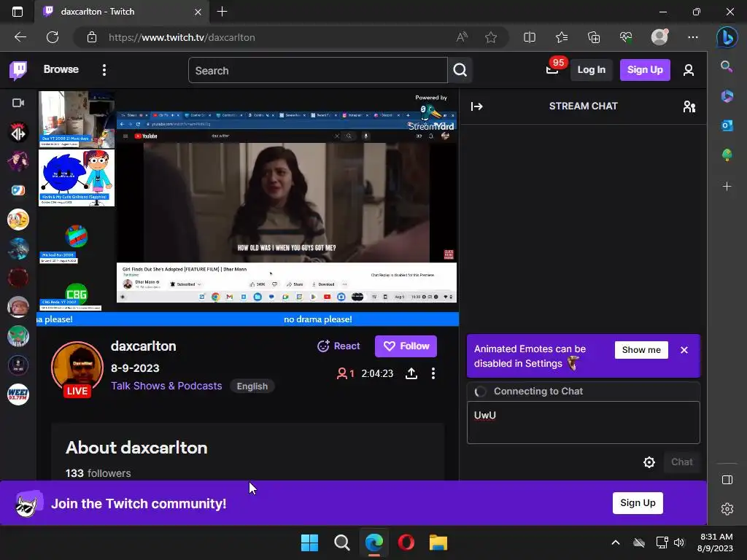The image size is (747, 560).
Task: Open the Browse page
Action: pos(61,69)
